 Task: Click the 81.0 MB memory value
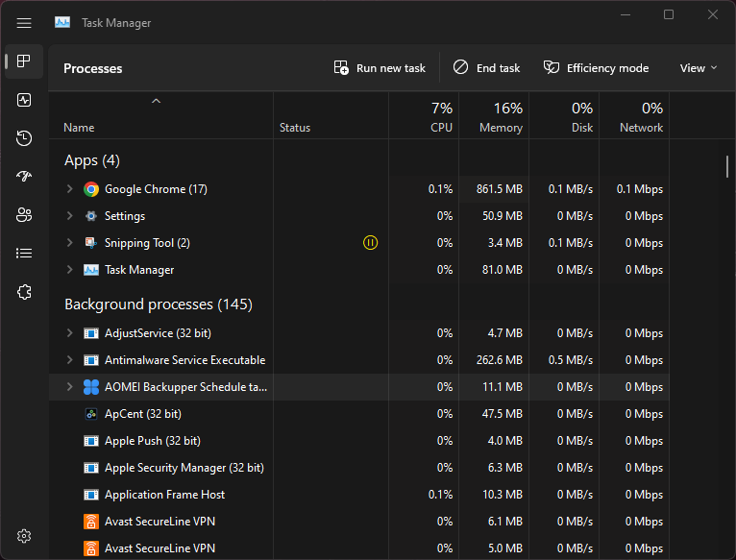click(x=502, y=270)
